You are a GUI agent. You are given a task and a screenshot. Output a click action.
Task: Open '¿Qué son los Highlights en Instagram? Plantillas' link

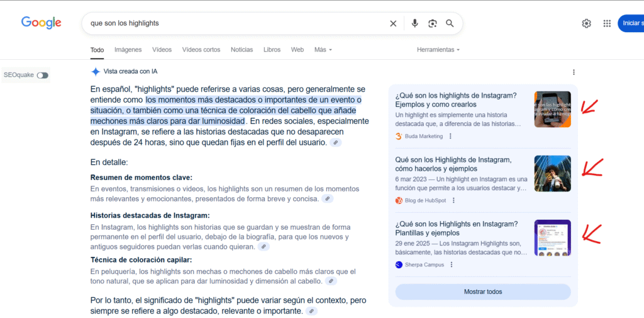457,229
